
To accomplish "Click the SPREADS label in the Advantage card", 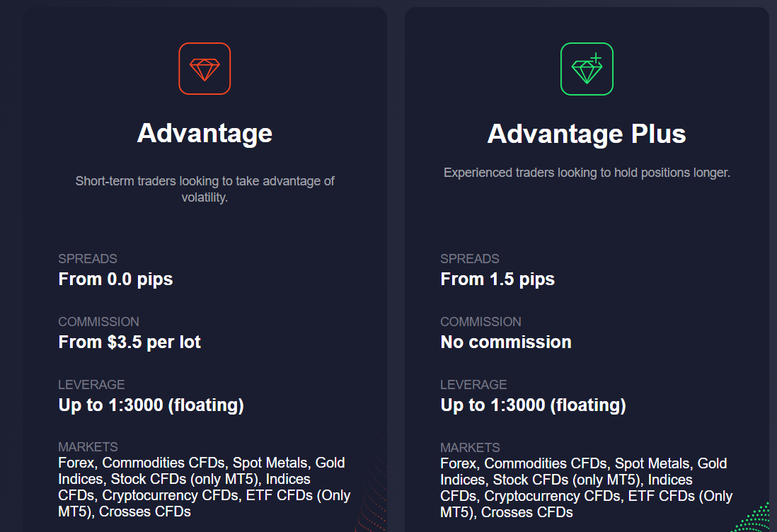I will (88, 259).
